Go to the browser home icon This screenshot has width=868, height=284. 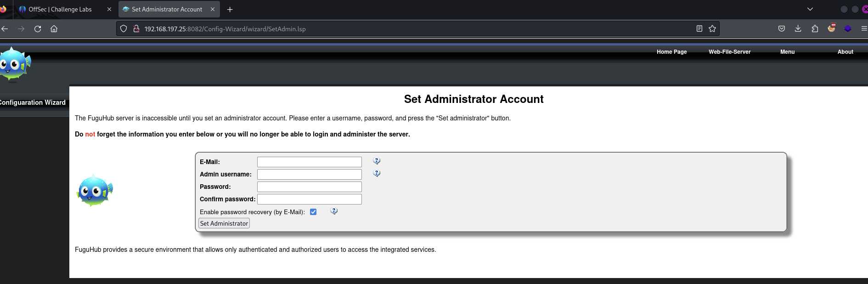tap(54, 29)
